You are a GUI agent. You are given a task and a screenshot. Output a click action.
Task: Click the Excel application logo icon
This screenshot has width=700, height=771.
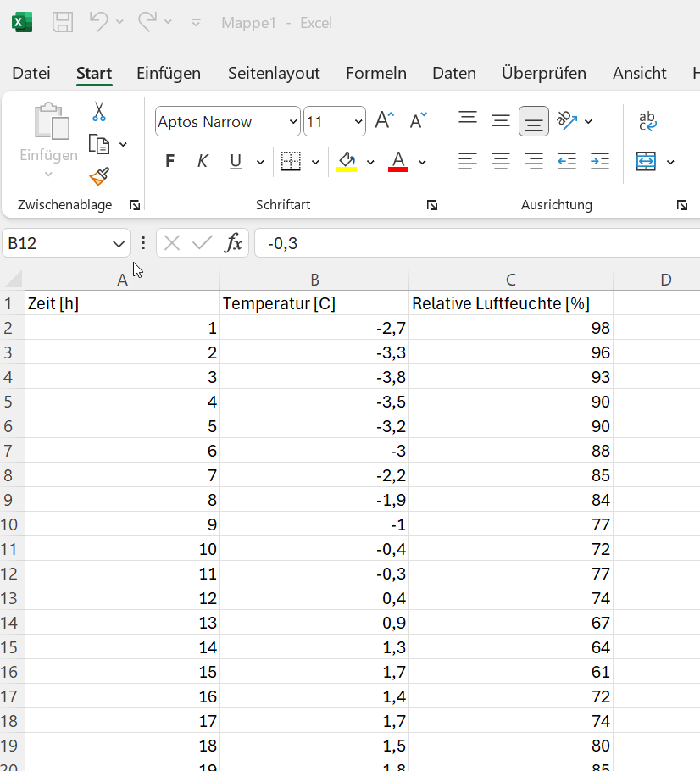(x=22, y=23)
